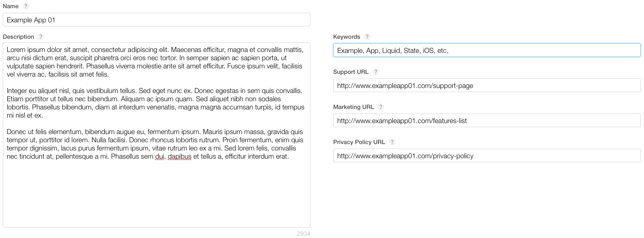Click the "Description" label text
644x238 pixels.
18,37
